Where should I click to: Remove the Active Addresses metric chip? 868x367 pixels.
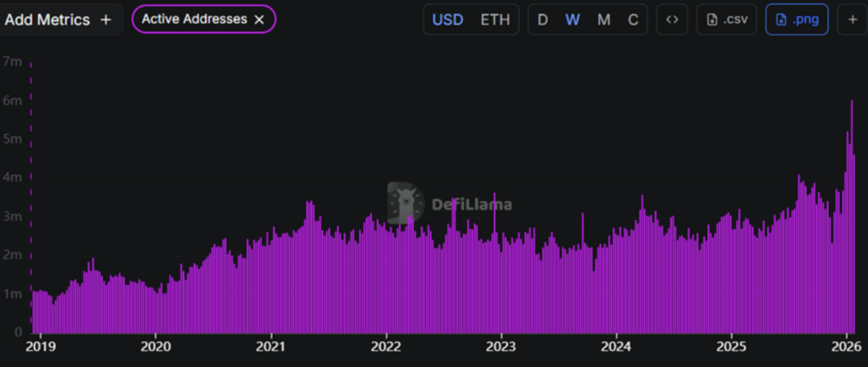click(259, 19)
